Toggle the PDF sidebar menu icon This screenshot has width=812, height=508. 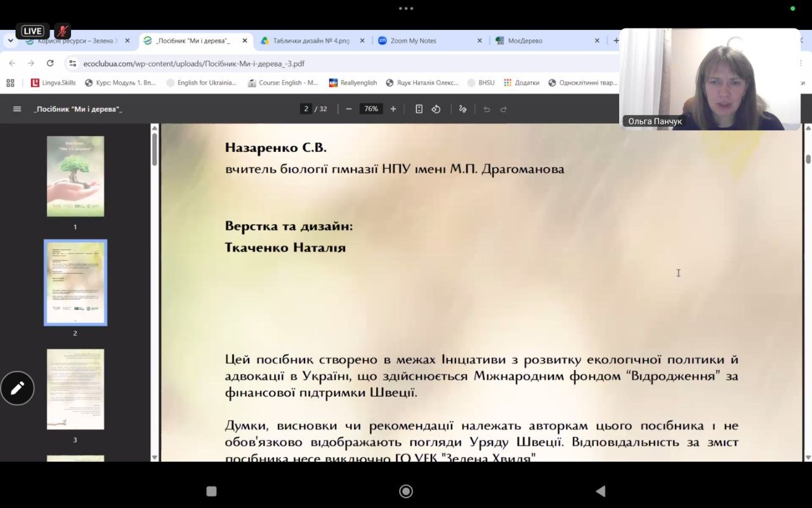[x=17, y=109]
